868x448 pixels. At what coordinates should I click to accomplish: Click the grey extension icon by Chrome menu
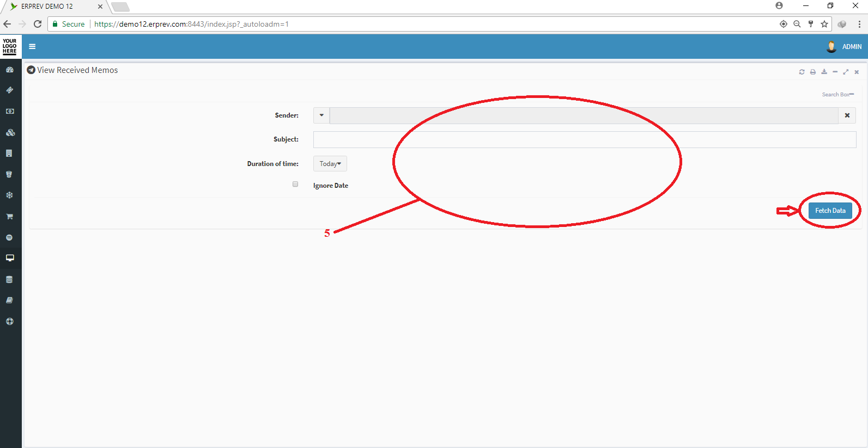coord(842,24)
